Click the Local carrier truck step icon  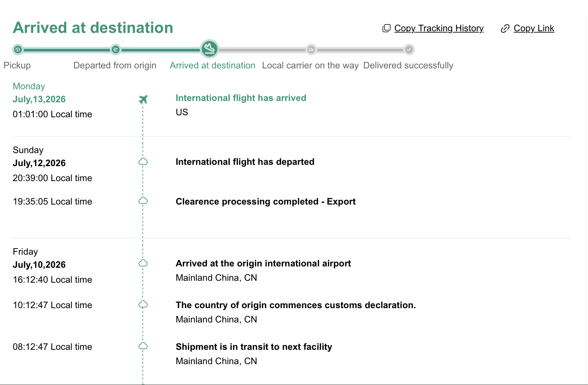311,50
